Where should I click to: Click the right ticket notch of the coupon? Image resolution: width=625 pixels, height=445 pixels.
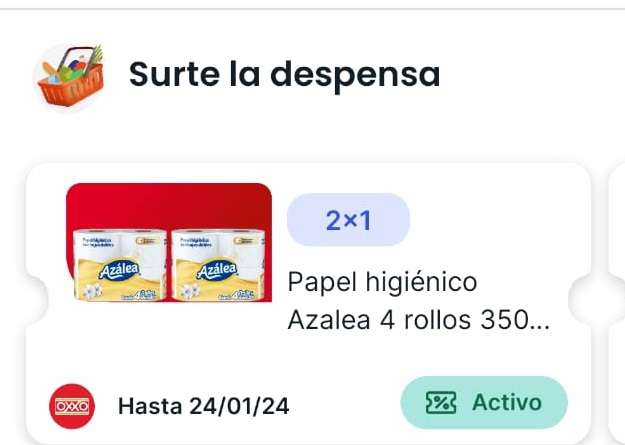click(x=580, y=299)
